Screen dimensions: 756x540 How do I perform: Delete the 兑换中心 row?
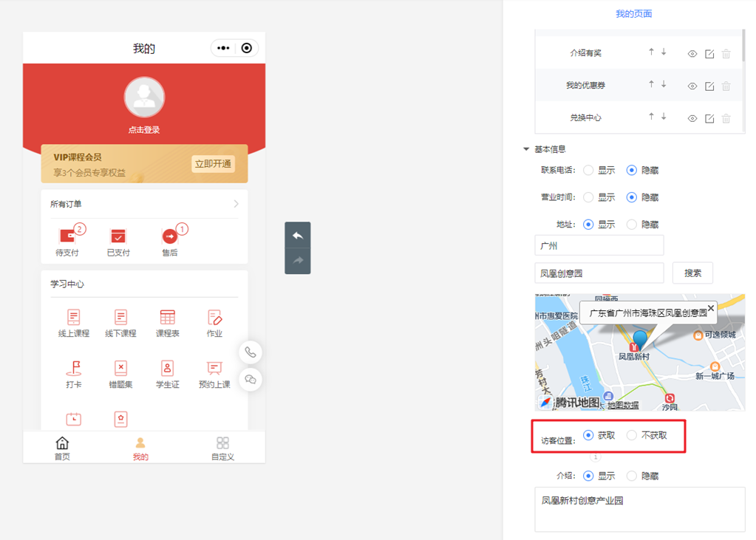tap(726, 119)
